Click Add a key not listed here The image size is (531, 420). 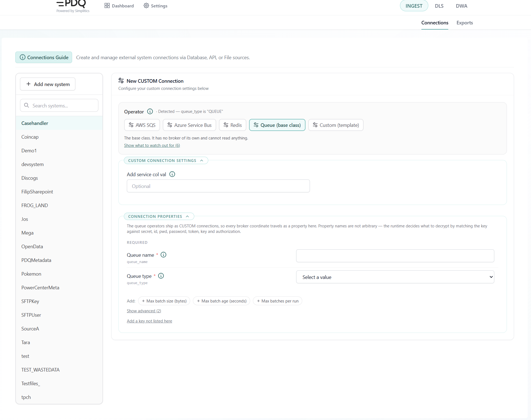[x=149, y=321]
